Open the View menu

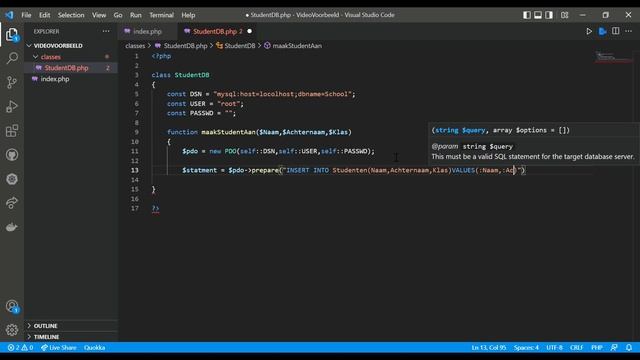point(99,15)
